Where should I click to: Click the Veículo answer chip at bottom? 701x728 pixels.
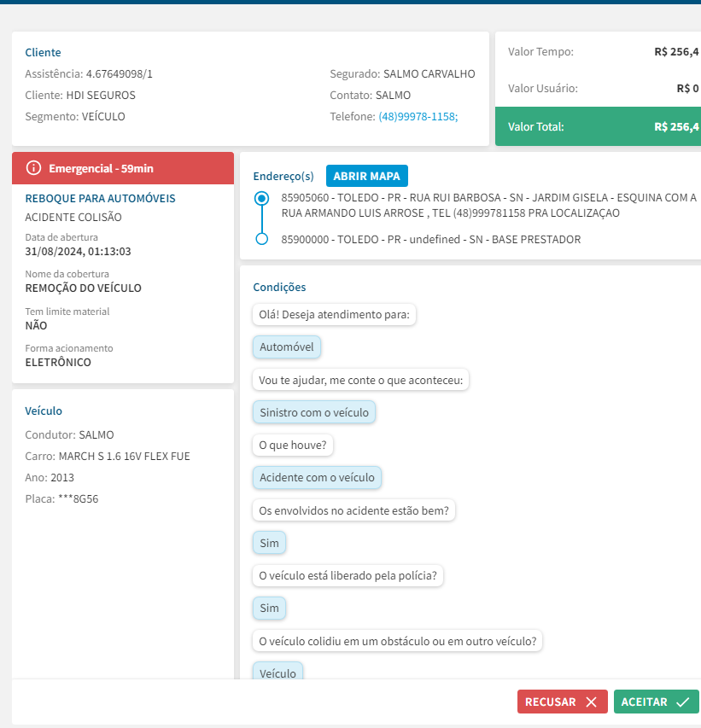277,673
